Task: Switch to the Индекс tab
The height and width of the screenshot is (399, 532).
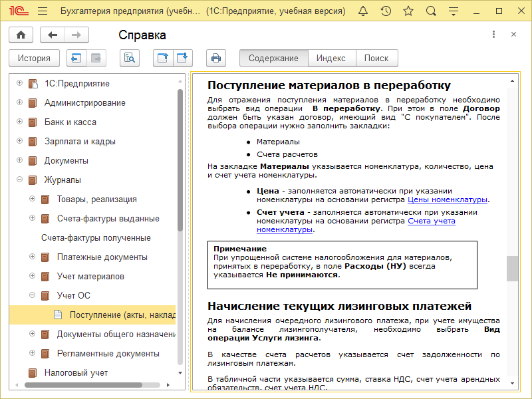Action: click(x=331, y=58)
